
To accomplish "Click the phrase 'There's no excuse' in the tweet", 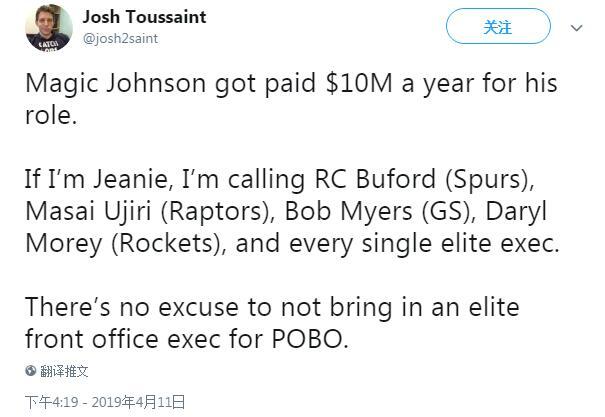I will (132, 307).
